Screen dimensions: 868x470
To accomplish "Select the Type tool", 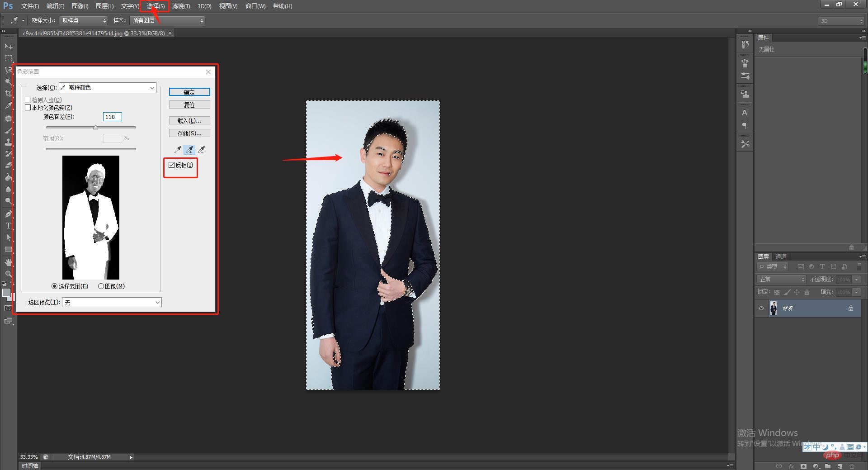I will [8, 225].
